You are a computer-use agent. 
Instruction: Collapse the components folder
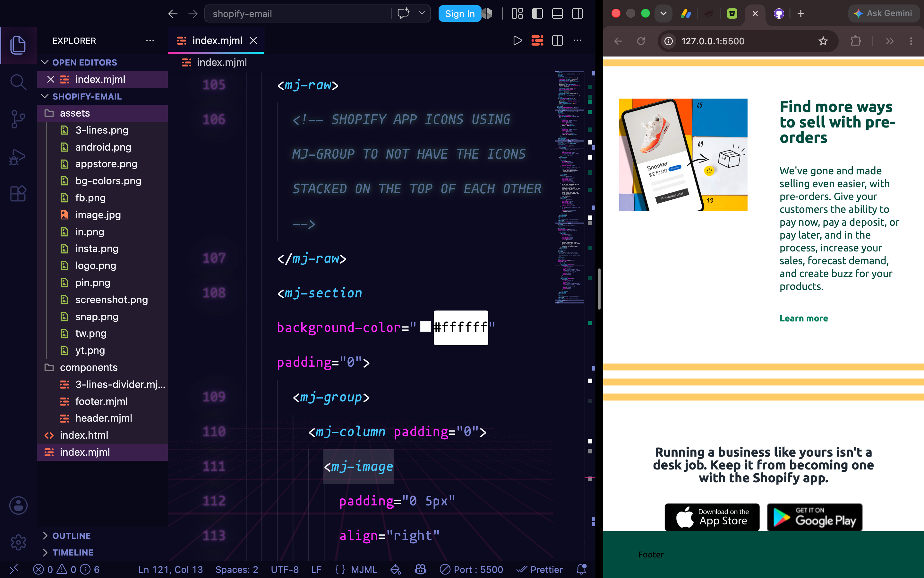102,367
